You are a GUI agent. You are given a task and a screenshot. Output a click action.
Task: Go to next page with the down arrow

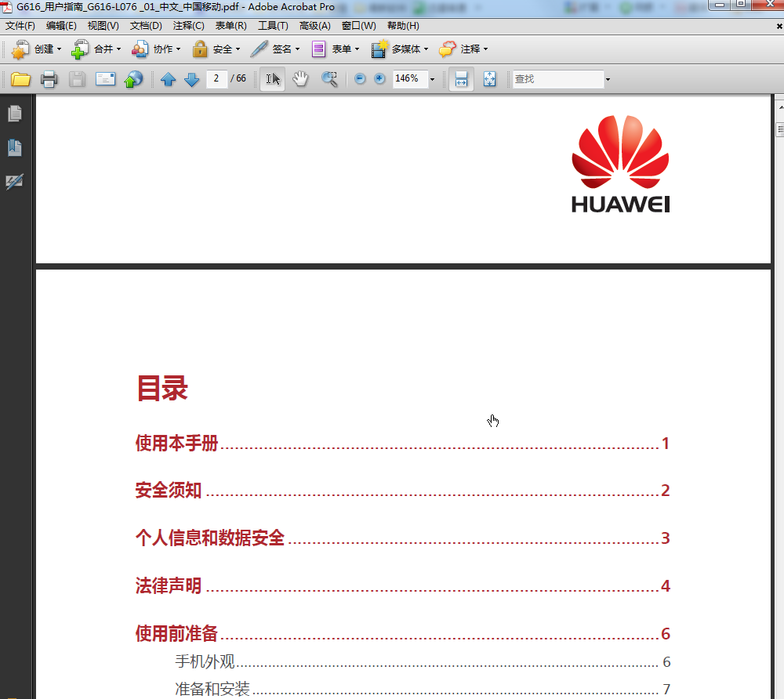[192, 79]
